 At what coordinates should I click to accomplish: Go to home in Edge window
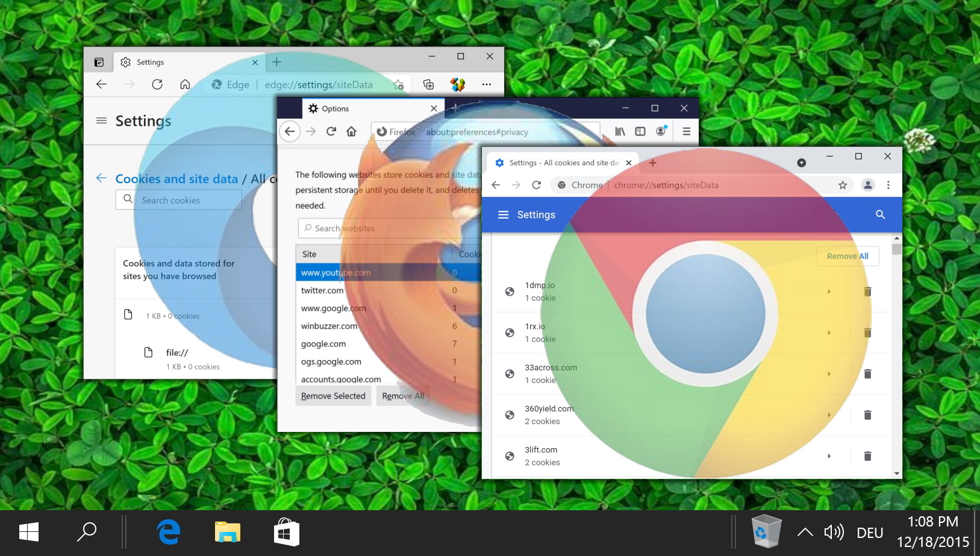[x=185, y=84]
